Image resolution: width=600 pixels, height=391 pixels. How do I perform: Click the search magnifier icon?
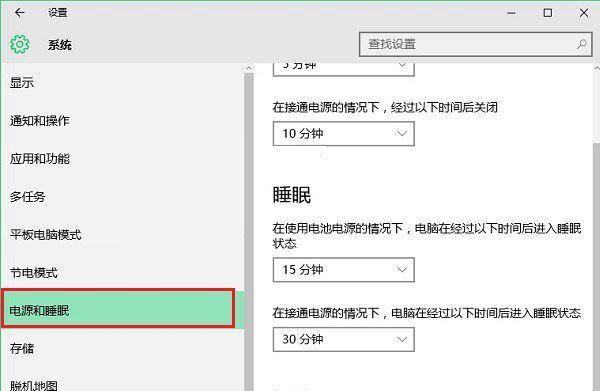click(582, 44)
